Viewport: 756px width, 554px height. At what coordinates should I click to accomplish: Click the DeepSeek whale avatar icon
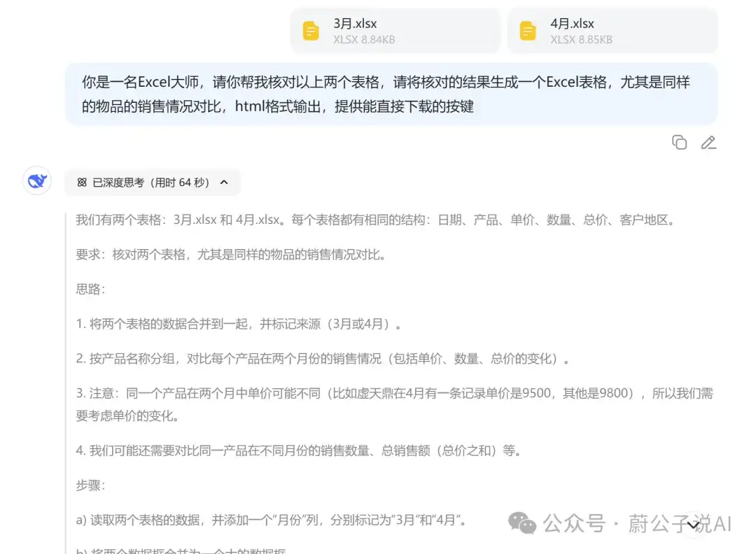[x=37, y=180]
